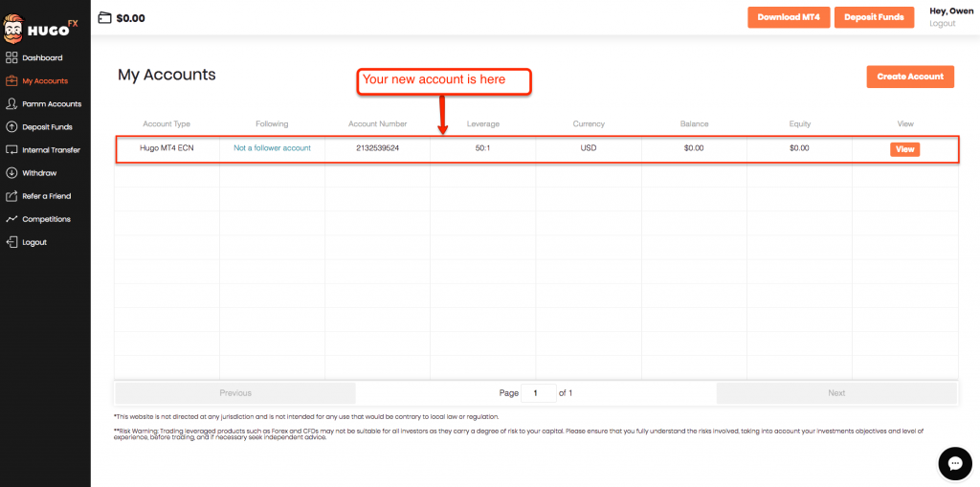Image resolution: width=980 pixels, height=487 pixels.
Task: Click the Equity column header
Action: 800,123
